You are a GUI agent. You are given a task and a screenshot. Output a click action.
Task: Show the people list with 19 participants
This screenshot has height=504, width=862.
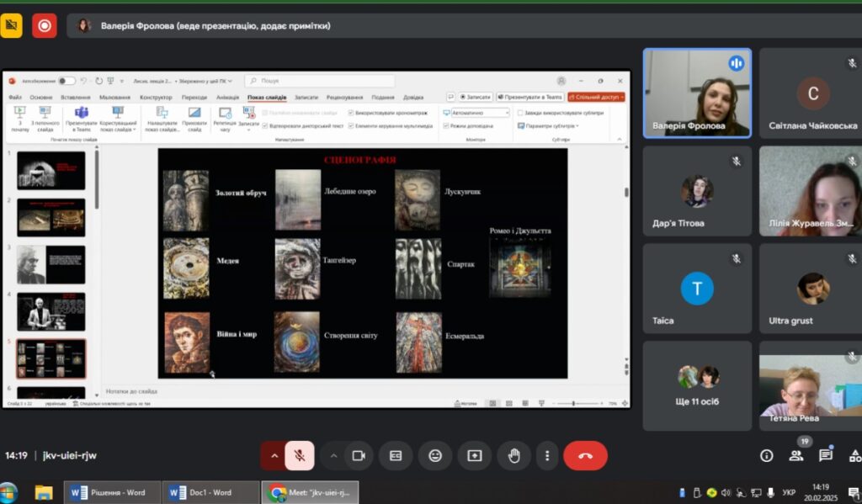796,455
